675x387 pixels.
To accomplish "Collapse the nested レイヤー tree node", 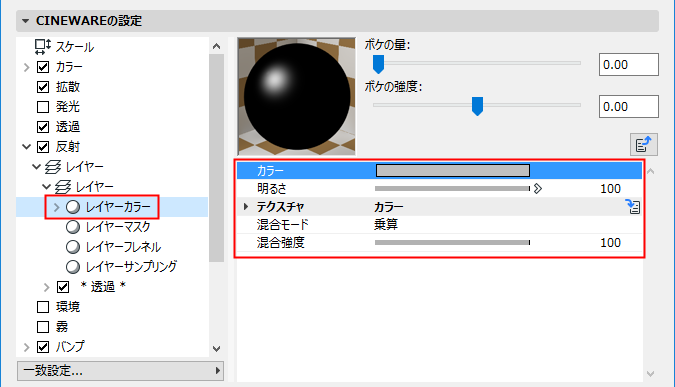I will [x=46, y=187].
